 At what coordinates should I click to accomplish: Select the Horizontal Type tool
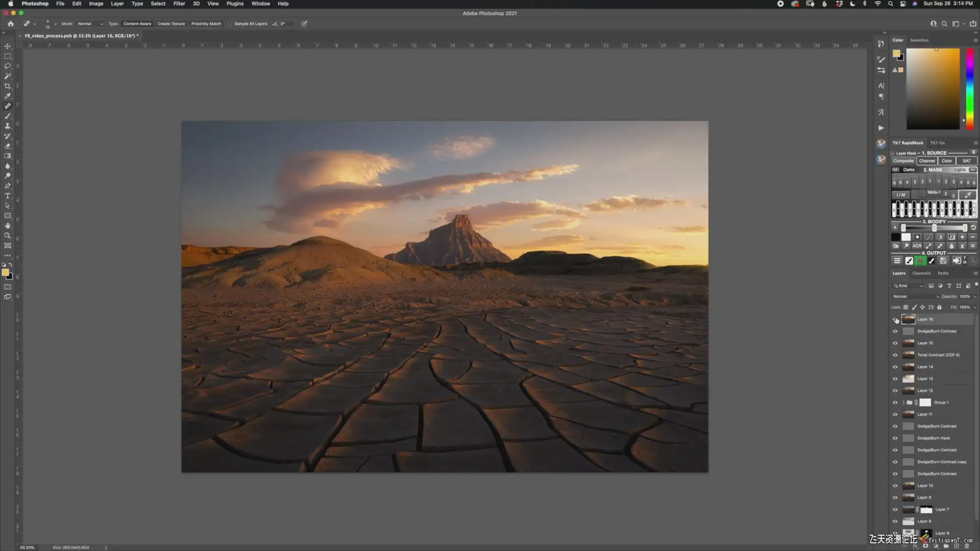click(x=8, y=196)
